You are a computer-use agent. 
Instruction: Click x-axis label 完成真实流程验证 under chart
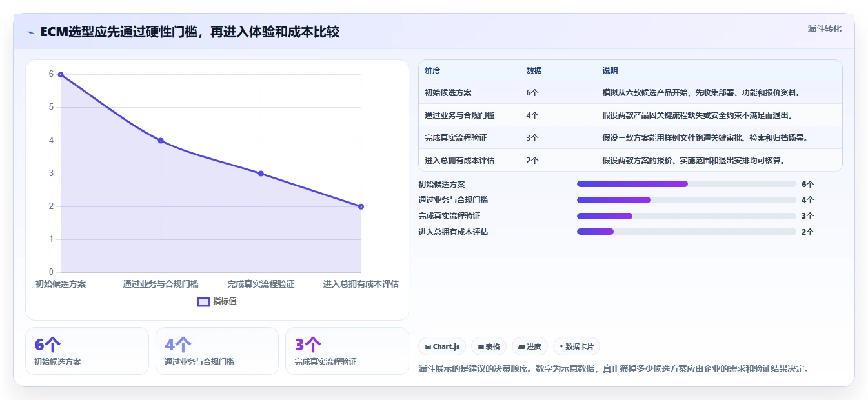pyautogui.click(x=261, y=284)
